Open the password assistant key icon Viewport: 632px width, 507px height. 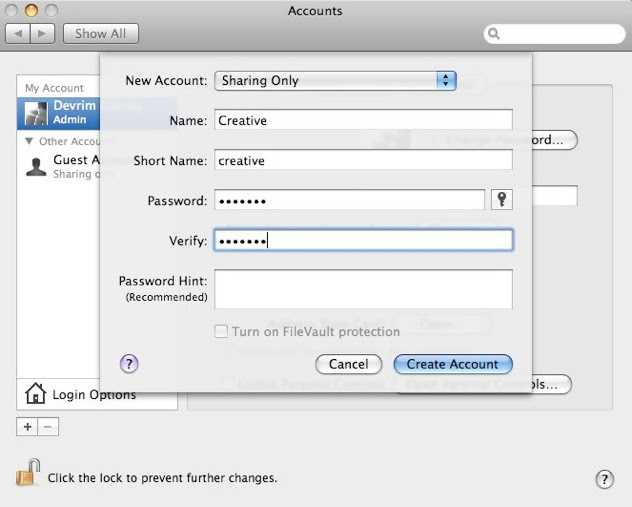(x=501, y=199)
